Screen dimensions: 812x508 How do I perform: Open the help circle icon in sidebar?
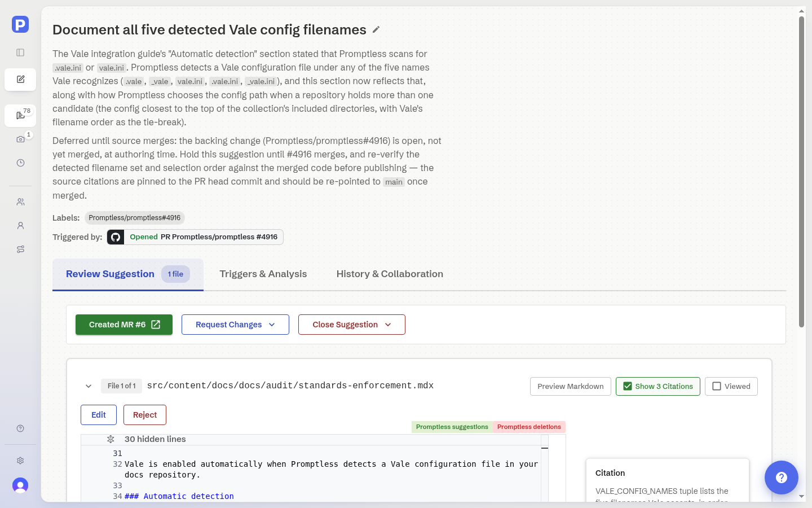tap(20, 428)
